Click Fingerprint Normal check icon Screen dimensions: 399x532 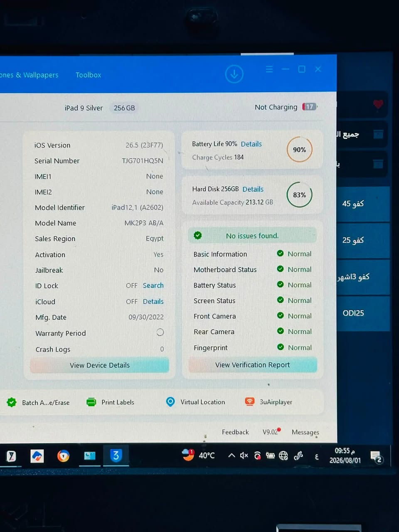pos(281,347)
